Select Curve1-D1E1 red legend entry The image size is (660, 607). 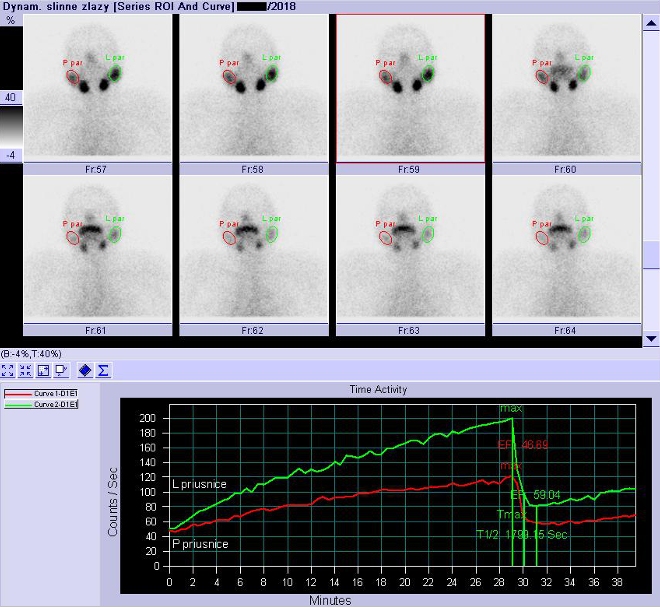click(41, 394)
